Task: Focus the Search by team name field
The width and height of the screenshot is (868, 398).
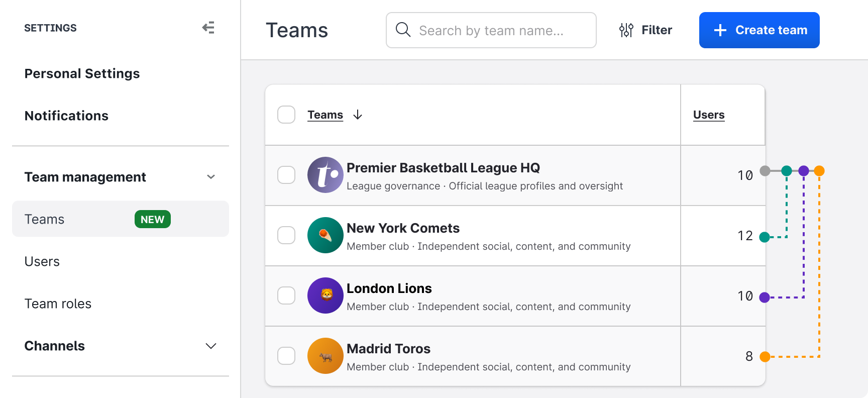Action: pyautogui.click(x=491, y=30)
